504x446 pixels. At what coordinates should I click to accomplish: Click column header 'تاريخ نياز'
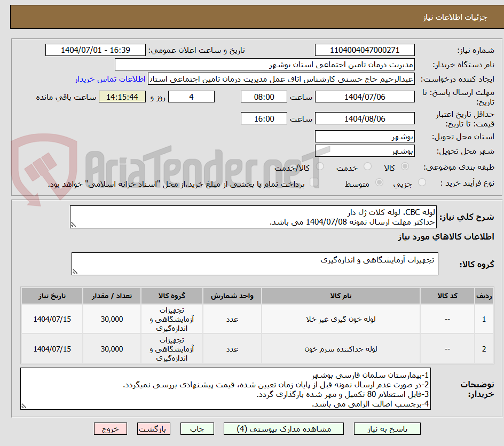[52, 296]
